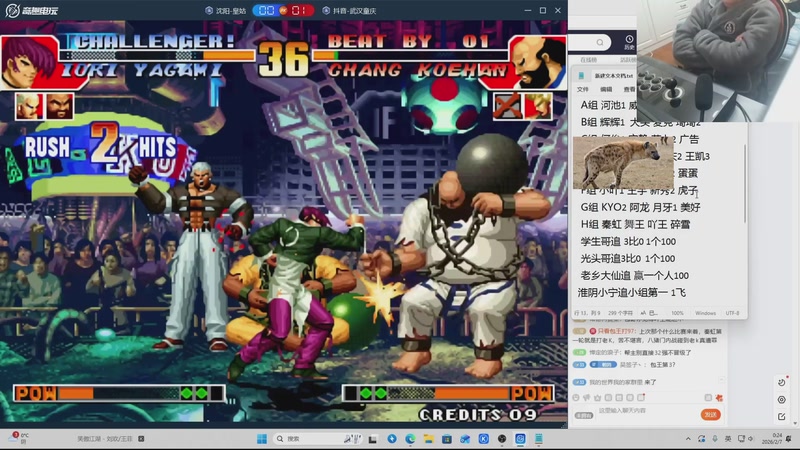Switch to the 在线榜 tab
The height and width of the screenshot is (450, 800).
(588, 60)
